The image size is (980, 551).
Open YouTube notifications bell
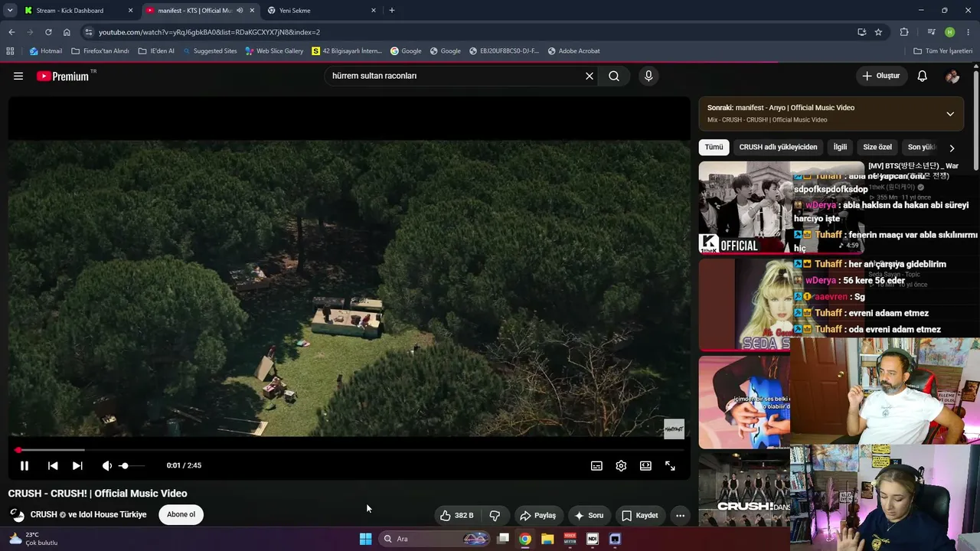[923, 76]
